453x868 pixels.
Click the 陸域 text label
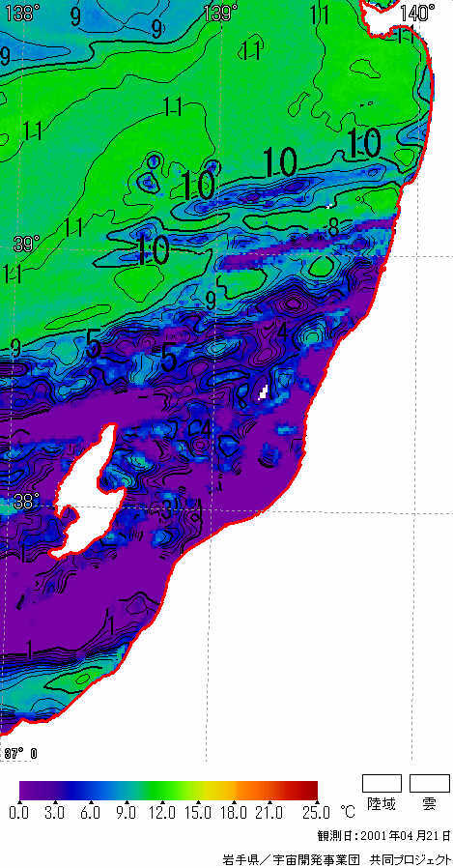(382, 804)
